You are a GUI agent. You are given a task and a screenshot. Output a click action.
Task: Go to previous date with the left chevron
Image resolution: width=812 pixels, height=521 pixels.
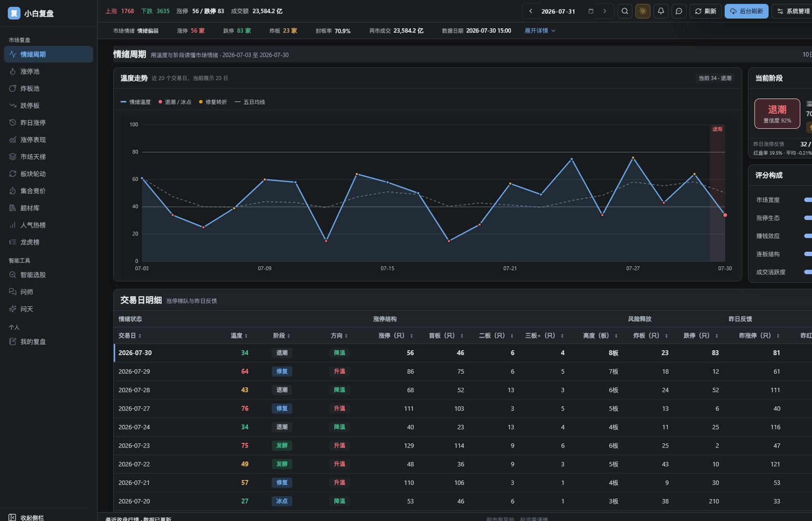point(531,11)
